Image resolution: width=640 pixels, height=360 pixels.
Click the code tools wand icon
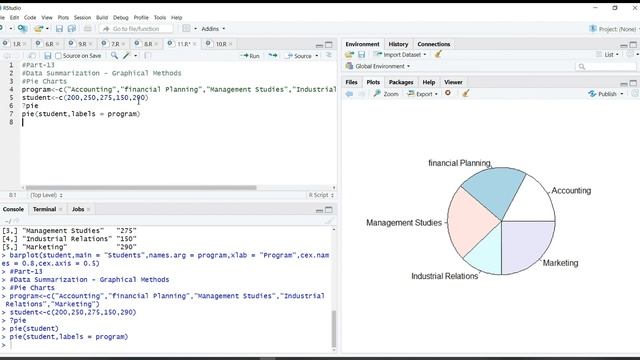[127, 56]
